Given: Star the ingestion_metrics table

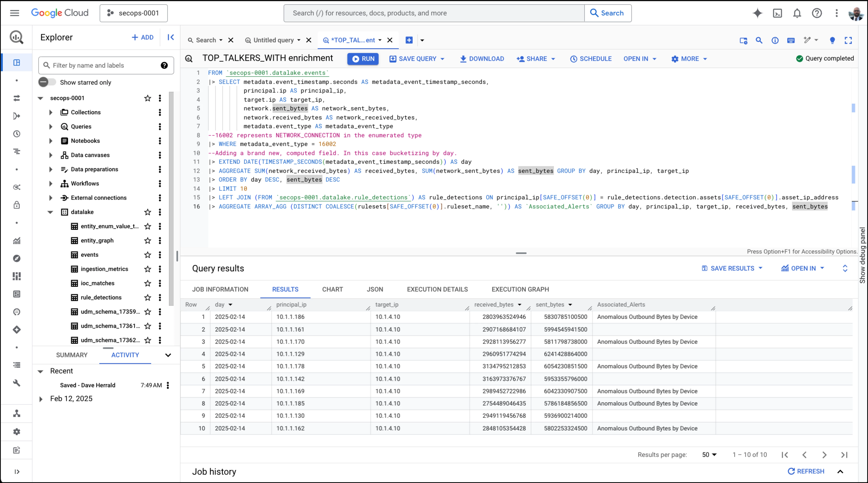Looking at the screenshot, I should pos(148,269).
